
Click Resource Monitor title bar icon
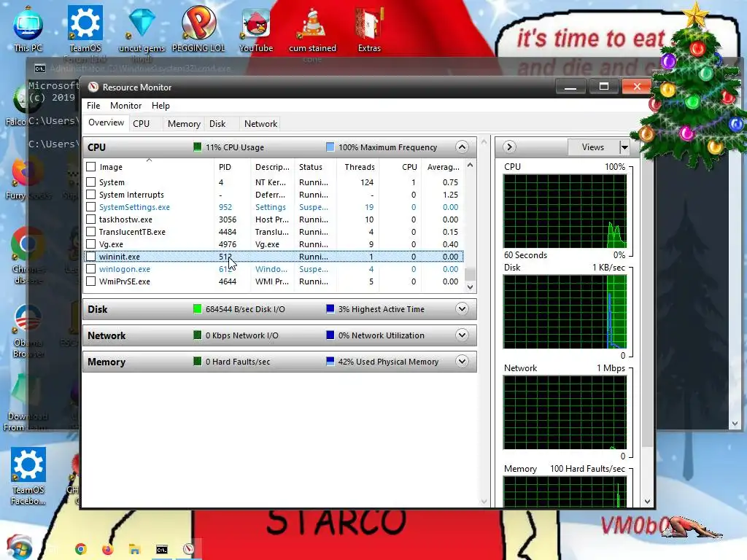[x=93, y=87]
